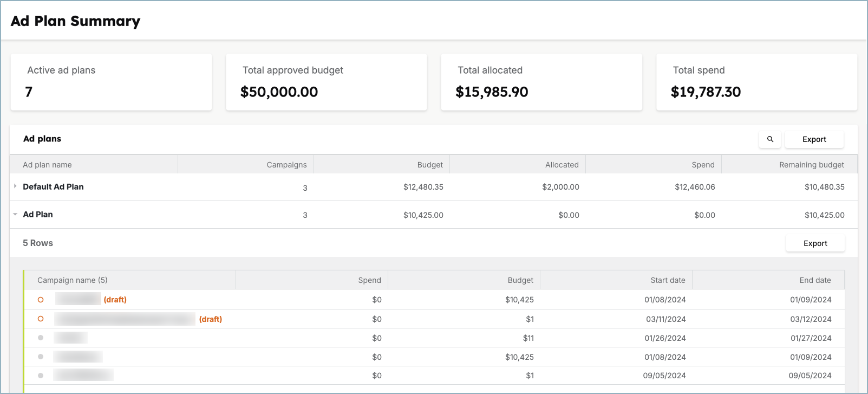
Task: Open the campaign with $11 budget
Action: pyautogui.click(x=70, y=338)
